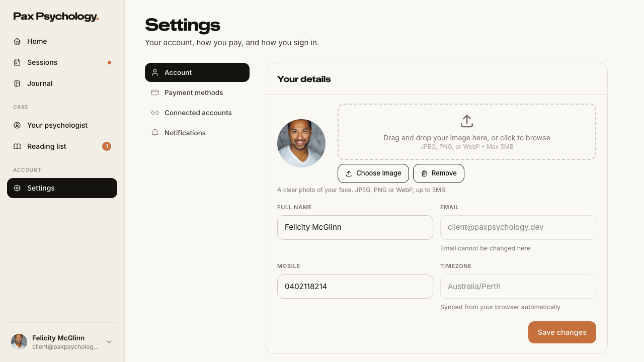Click the Home house icon
The image size is (644, 362).
click(x=17, y=41)
